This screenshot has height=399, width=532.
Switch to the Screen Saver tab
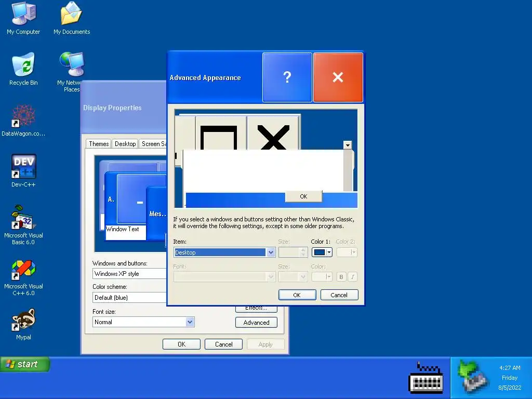pyautogui.click(x=153, y=144)
